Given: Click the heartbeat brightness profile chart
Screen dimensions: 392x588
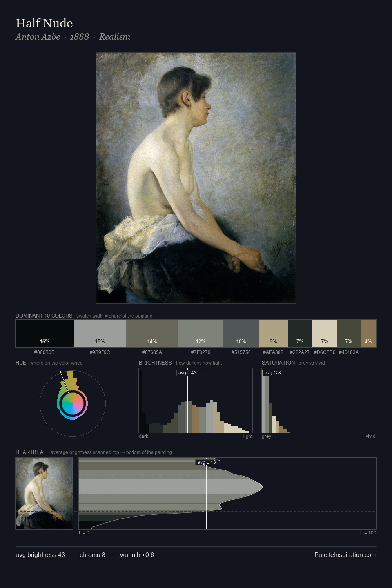Looking at the screenshot, I should [227, 494].
